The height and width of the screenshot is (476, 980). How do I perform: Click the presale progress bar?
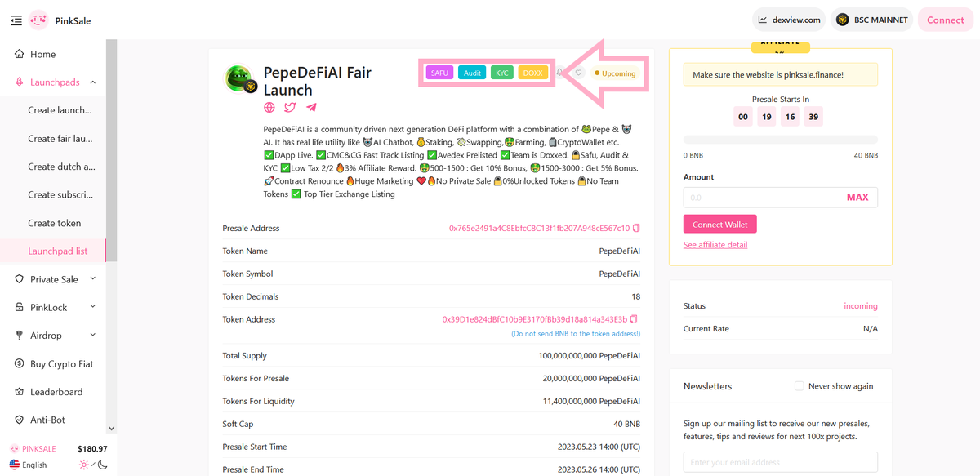tap(781, 140)
